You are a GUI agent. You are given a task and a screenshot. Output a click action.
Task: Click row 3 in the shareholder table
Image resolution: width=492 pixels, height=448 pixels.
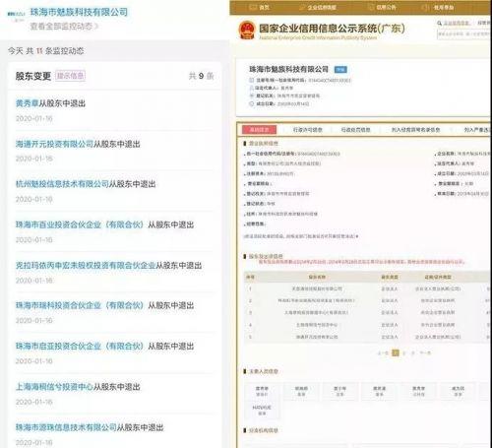click(x=367, y=313)
